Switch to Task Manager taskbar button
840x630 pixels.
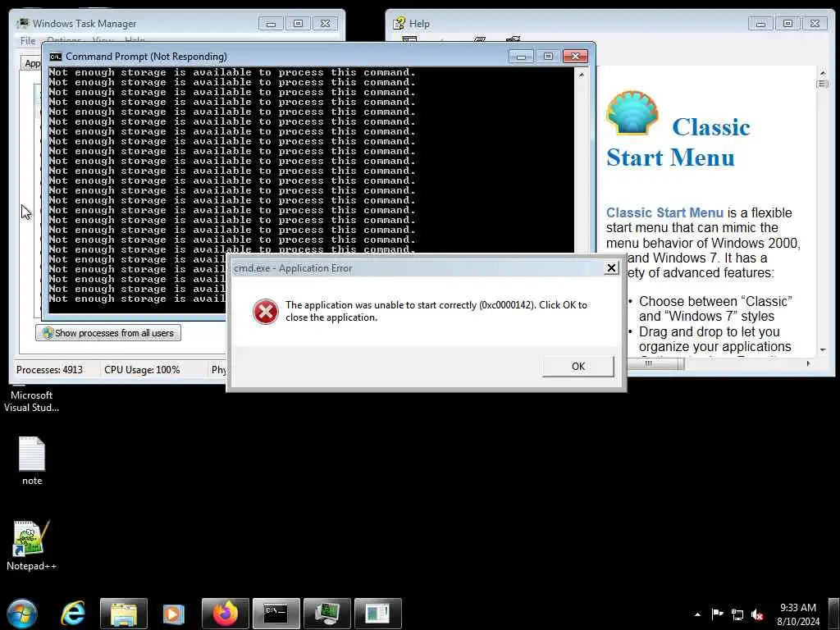[326, 614]
